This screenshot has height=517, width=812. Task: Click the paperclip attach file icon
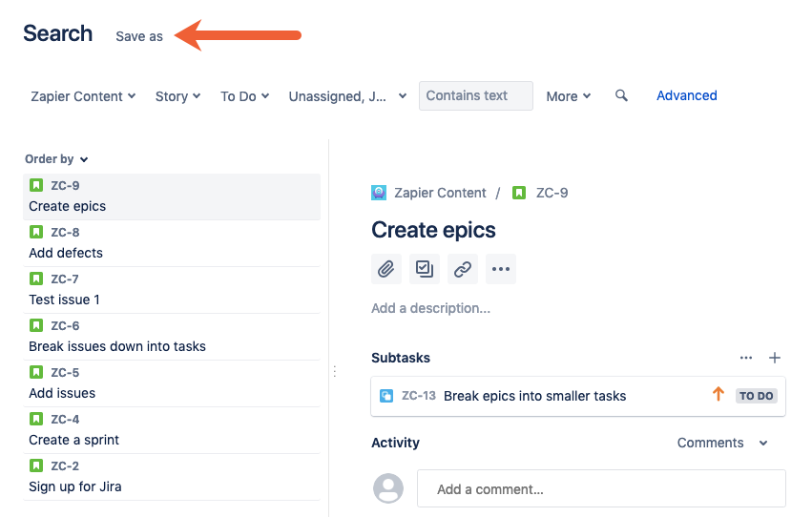coord(385,270)
